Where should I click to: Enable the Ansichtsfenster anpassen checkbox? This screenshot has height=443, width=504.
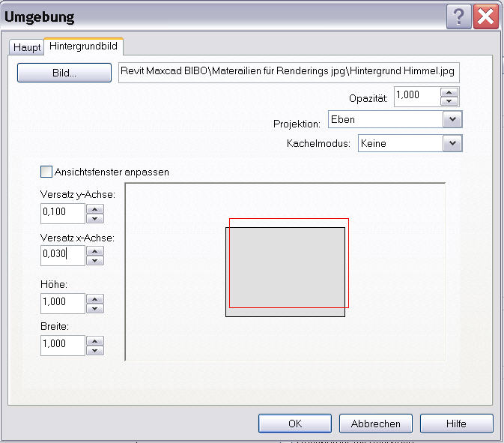tap(46, 172)
